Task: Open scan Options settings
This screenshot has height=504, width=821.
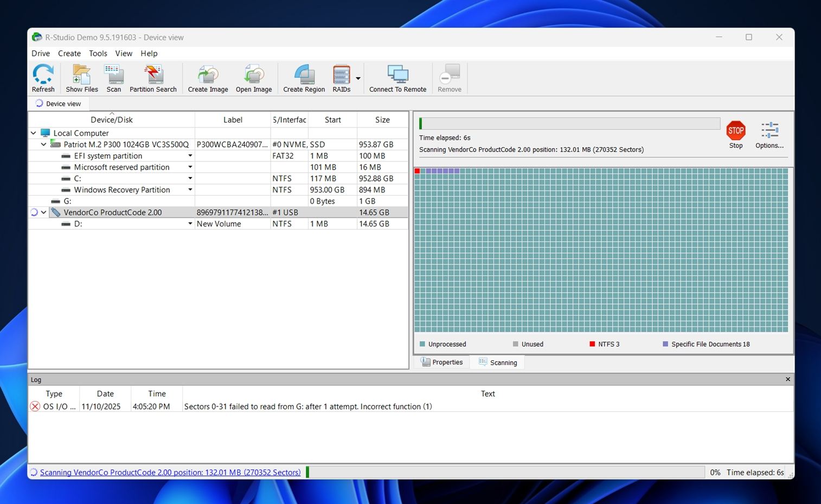Action: pyautogui.click(x=769, y=134)
